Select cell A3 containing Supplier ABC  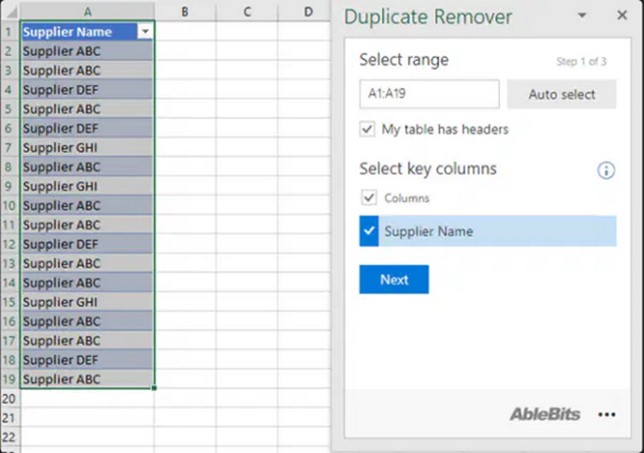pos(87,70)
